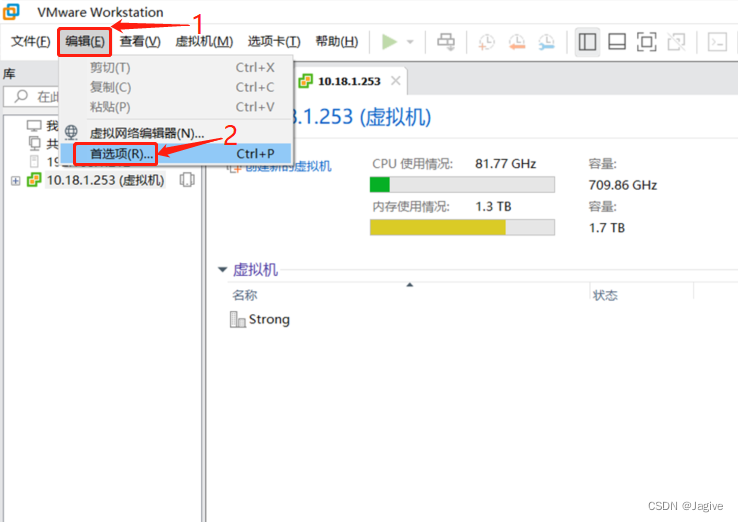Viewport: 738px width, 522px height.
Task: Click the green power on play button
Action: [389, 42]
